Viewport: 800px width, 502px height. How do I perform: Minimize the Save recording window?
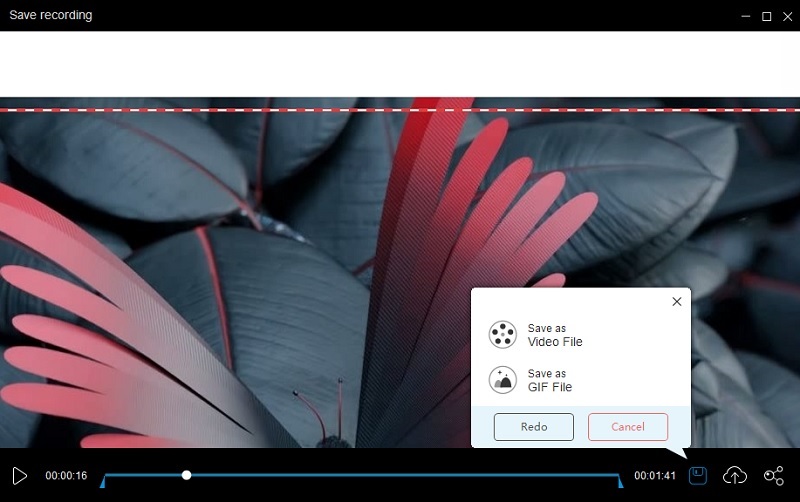tap(745, 16)
